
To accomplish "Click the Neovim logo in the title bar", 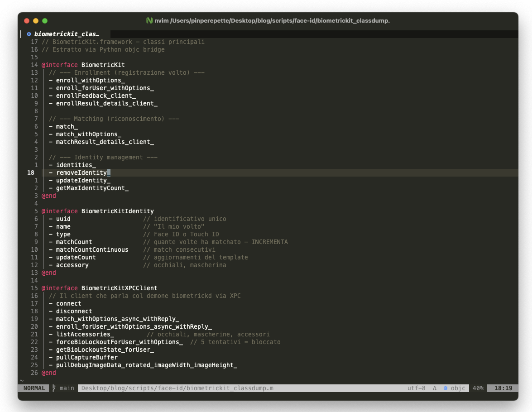I will point(149,20).
